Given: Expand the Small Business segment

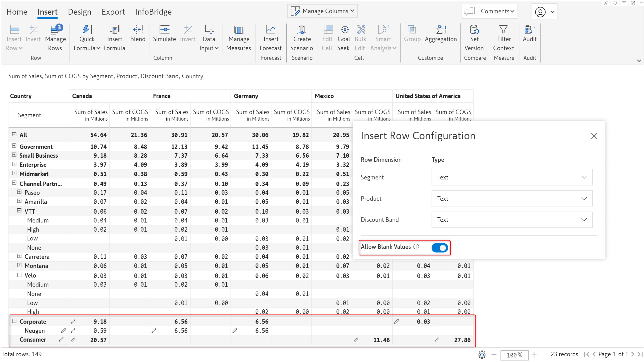Looking at the screenshot, I should click(14, 155).
